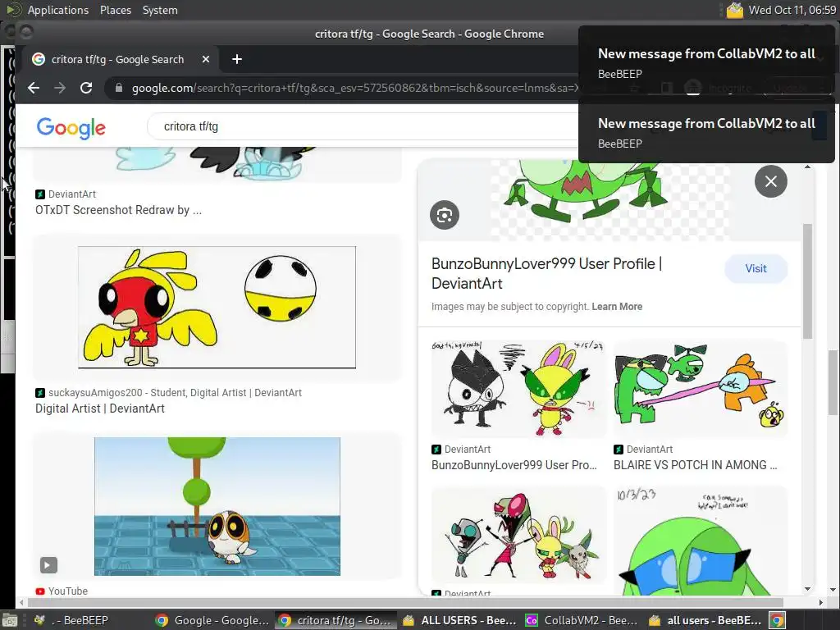Open the owl YouTube video thumbnail
Image resolution: width=840 pixels, height=630 pixels.
[217, 506]
